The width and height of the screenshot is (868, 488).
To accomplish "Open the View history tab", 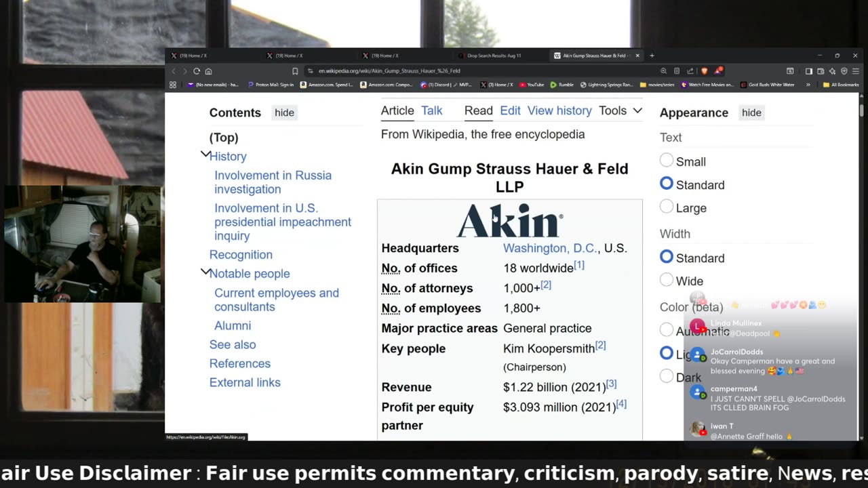I will coord(559,110).
